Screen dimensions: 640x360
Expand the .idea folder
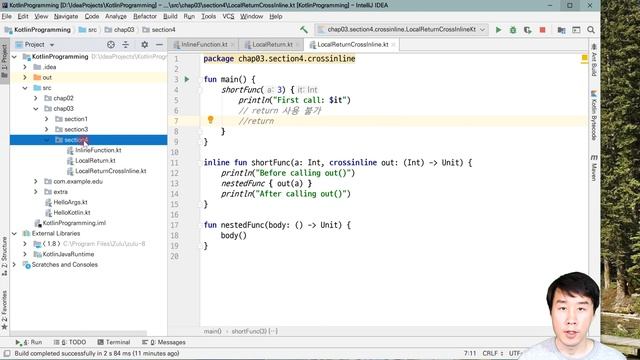(x=25, y=67)
